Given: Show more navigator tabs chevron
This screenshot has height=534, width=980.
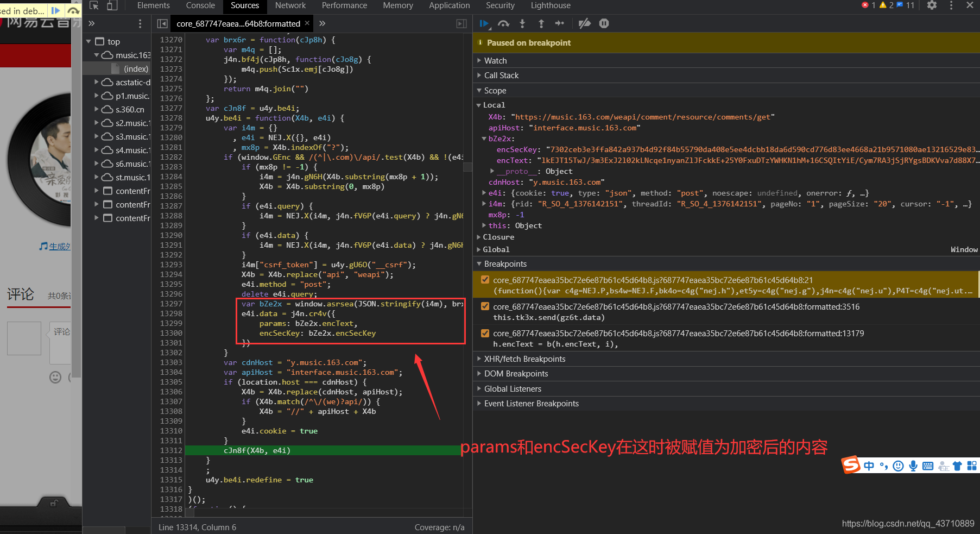Looking at the screenshot, I should coord(92,23).
